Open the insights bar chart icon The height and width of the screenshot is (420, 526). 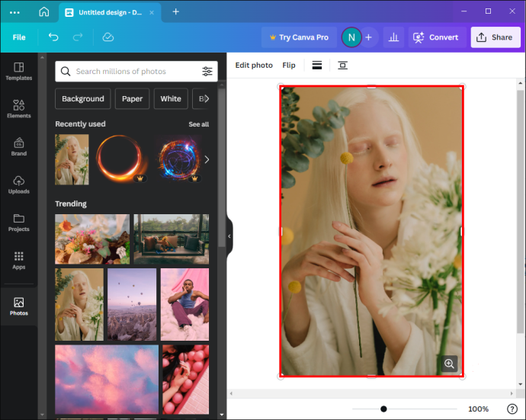[393, 37]
